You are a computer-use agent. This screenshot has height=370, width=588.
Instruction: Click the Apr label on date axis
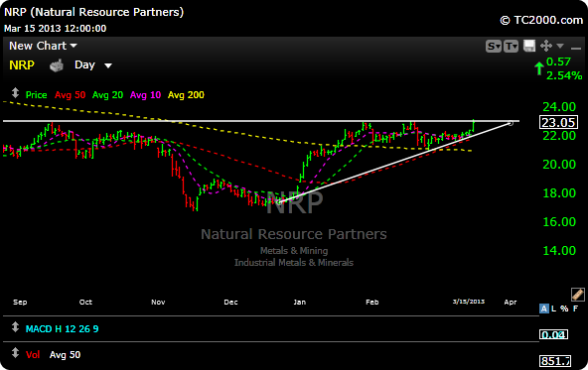[x=511, y=302]
